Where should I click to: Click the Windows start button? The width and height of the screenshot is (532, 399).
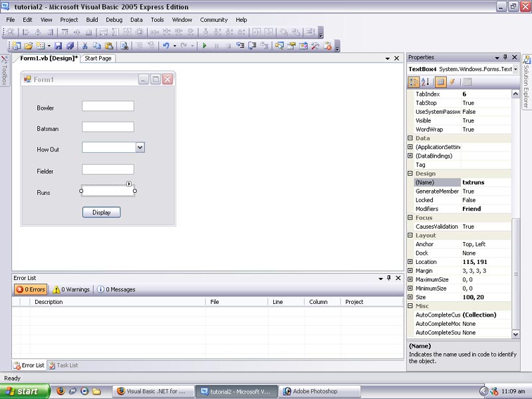[25, 391]
